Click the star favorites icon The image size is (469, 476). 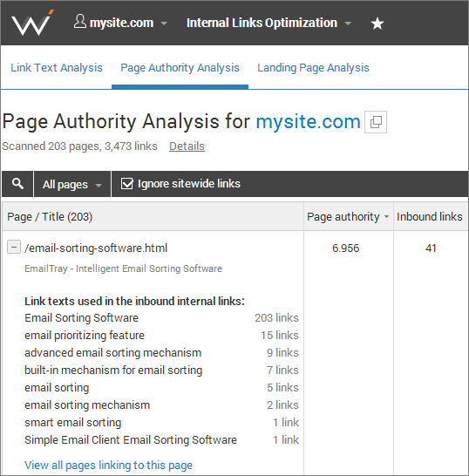coord(377,24)
